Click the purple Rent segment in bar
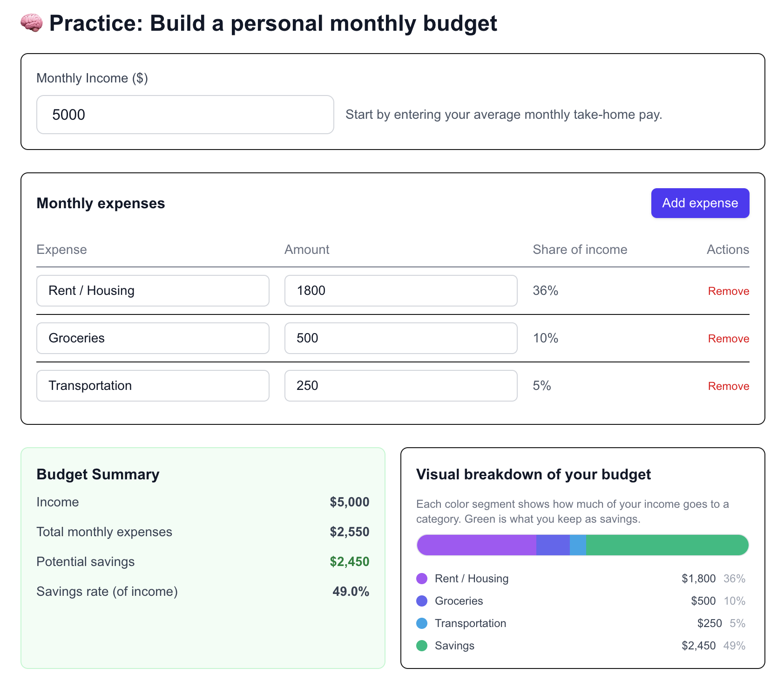Screen dimensions: 784x682 coord(477,545)
